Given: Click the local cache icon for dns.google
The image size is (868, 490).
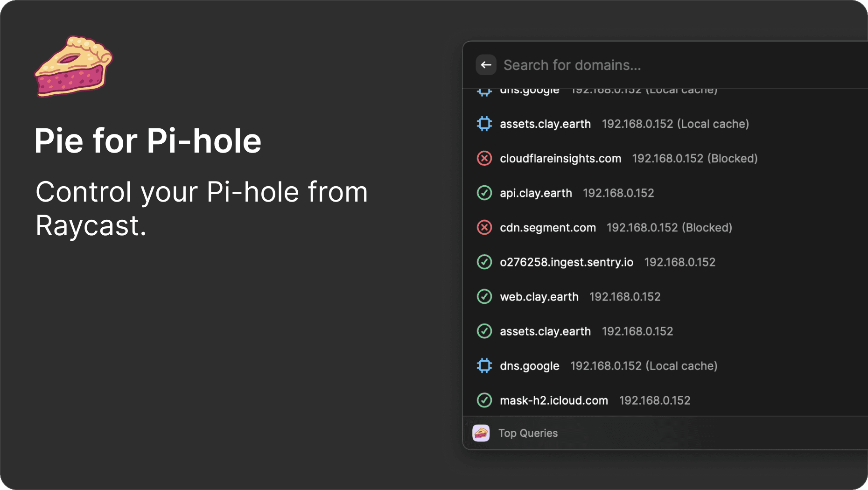Looking at the screenshot, I should [484, 365].
